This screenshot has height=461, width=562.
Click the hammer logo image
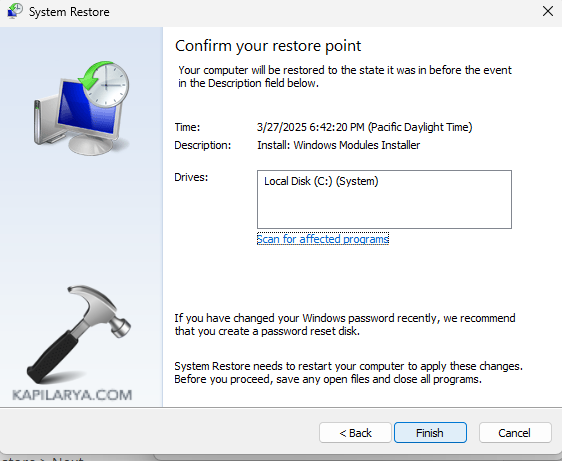(x=79, y=333)
